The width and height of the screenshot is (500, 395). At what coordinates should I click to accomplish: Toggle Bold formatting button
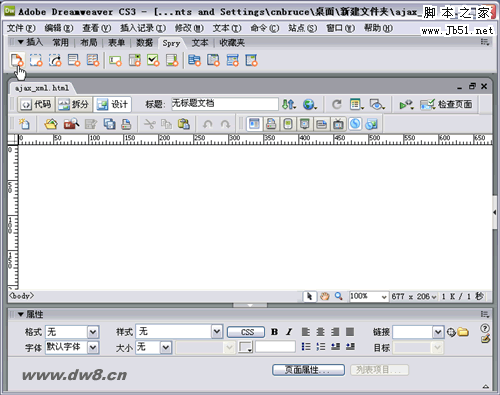(274, 332)
